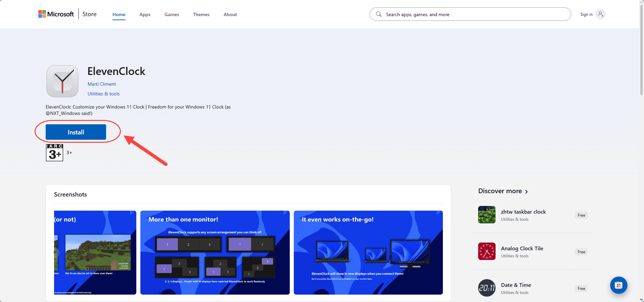Open 'It even works on-the-go!' screenshot

coord(368,253)
